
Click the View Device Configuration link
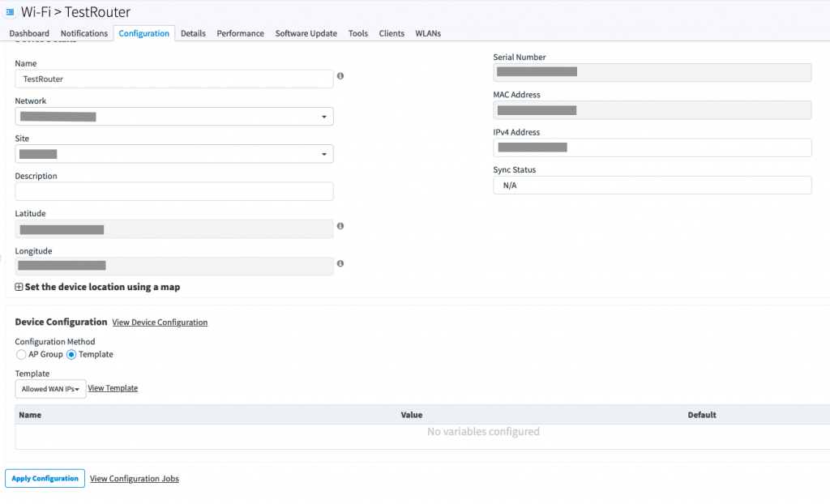(160, 322)
